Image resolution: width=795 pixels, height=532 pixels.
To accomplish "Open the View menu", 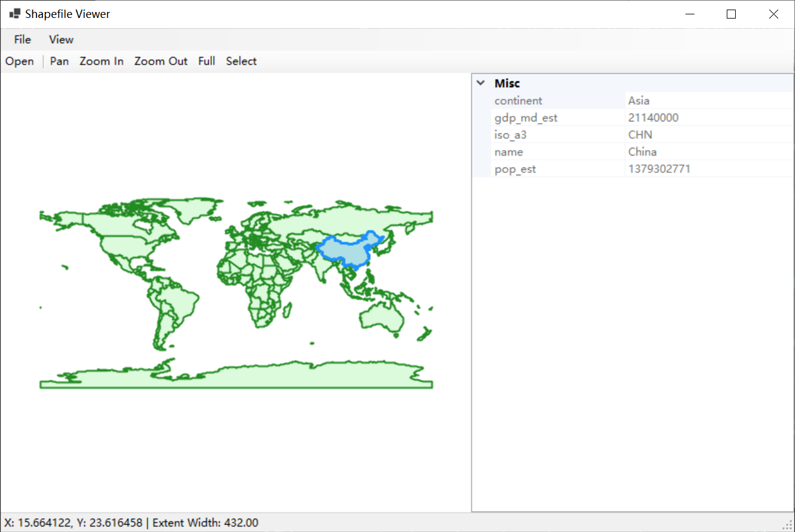I will click(x=61, y=39).
